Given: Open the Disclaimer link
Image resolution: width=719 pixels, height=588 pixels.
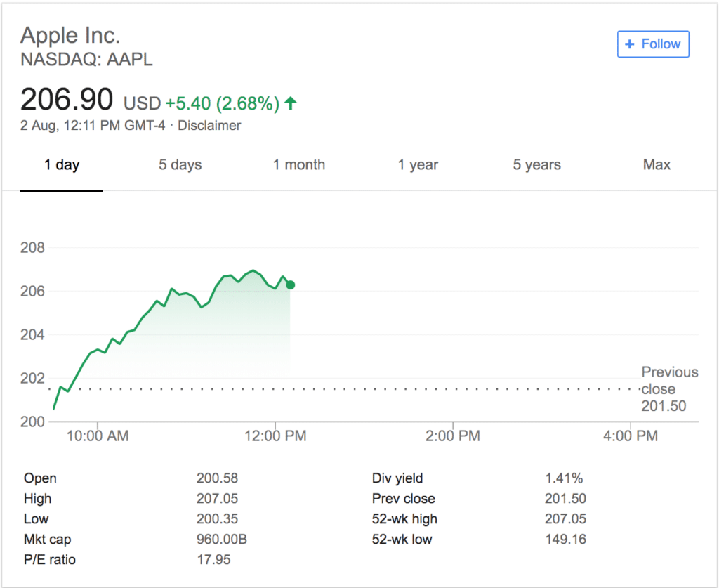Looking at the screenshot, I should [209, 126].
